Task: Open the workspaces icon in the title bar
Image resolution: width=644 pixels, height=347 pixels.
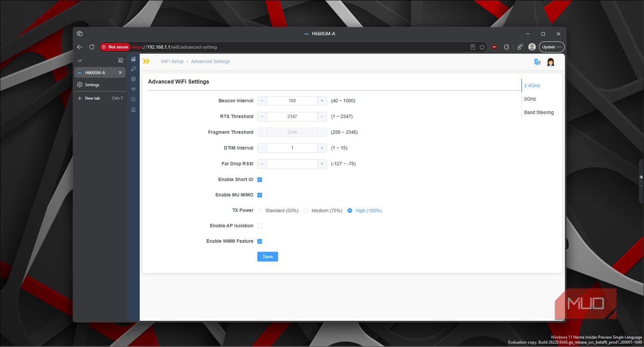Action: 80,33
